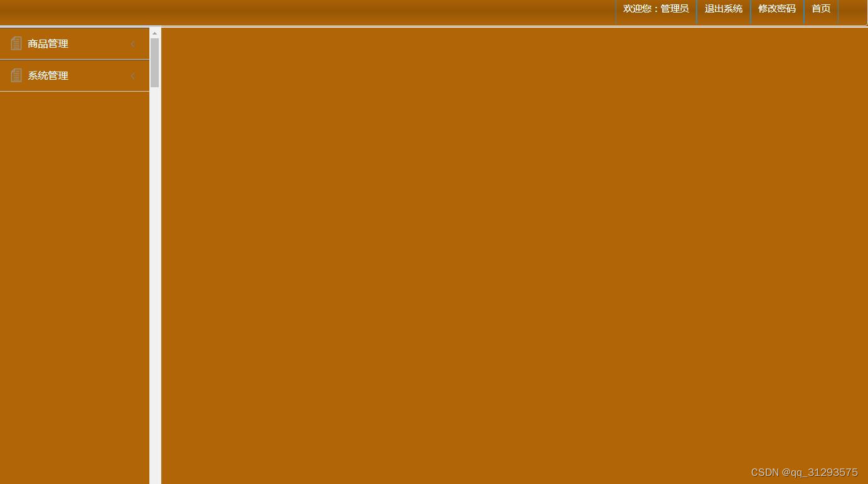Click the document icon beside 系统管理
Viewport: 868px width, 484px height.
click(16, 75)
